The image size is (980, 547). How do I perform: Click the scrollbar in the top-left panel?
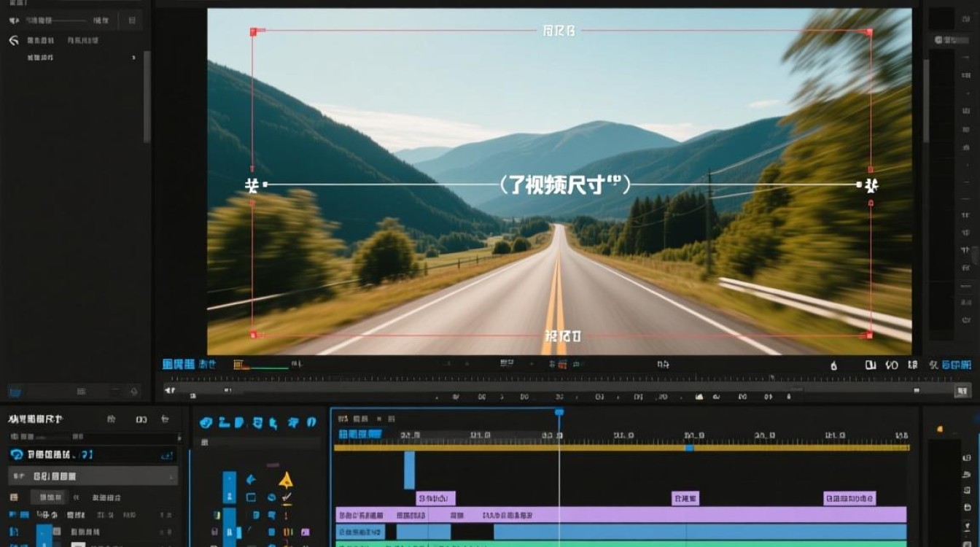click(x=147, y=96)
